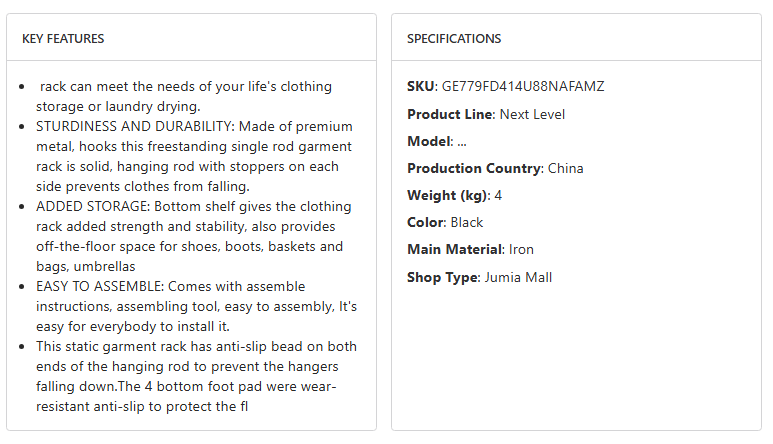This screenshot has height=444, width=773.
Task: Click the SKU value GE779FD414U88NAFAMZ
Action: click(x=523, y=87)
